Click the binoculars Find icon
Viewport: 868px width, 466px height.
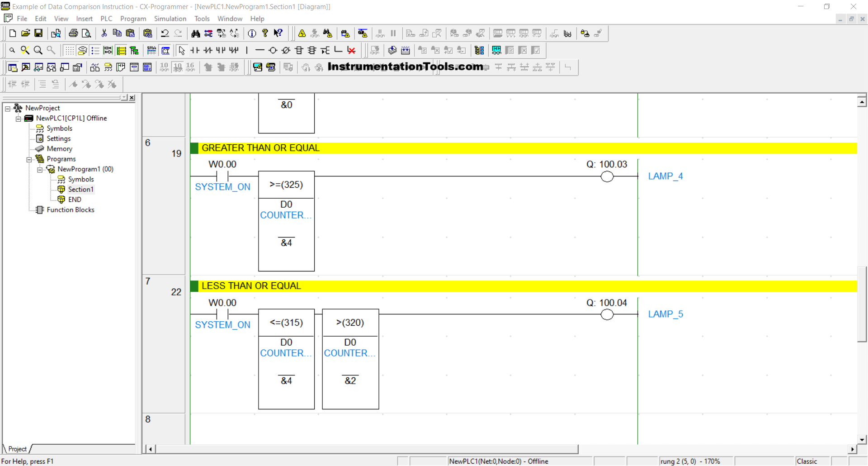pyautogui.click(x=195, y=33)
